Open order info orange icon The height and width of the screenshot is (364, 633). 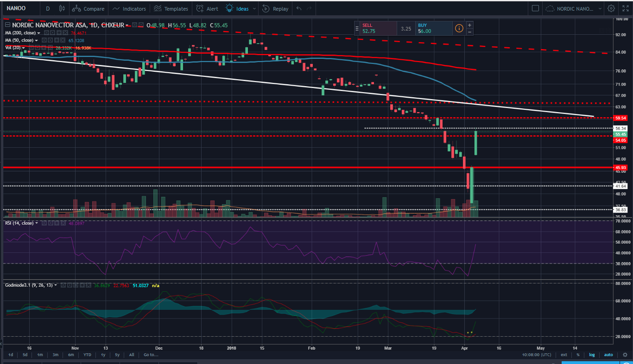[459, 28]
